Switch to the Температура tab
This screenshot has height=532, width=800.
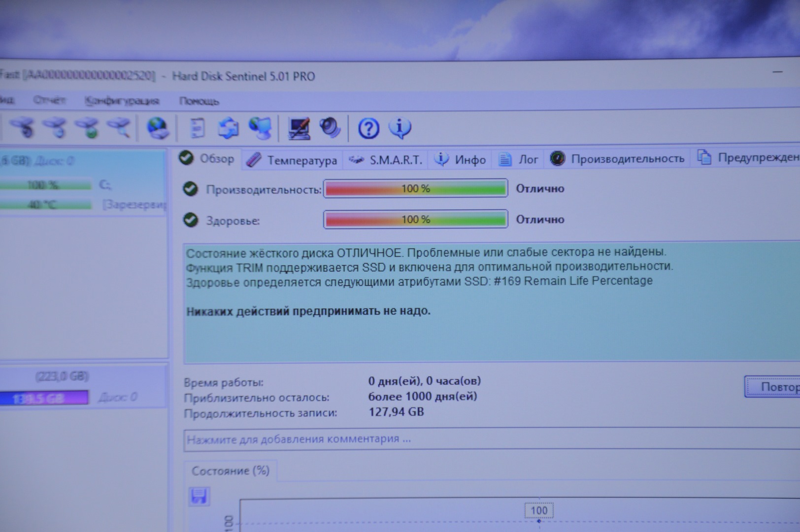(x=292, y=160)
